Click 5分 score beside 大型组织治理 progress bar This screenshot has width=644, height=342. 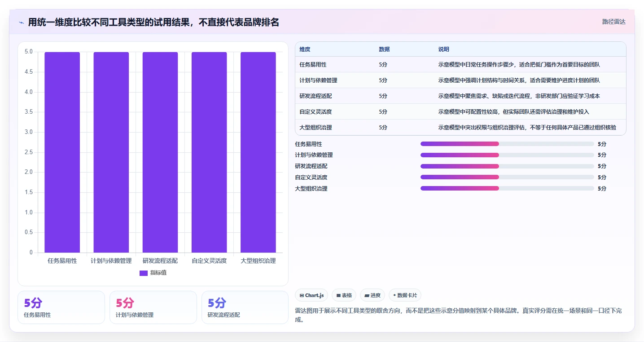pyautogui.click(x=602, y=189)
